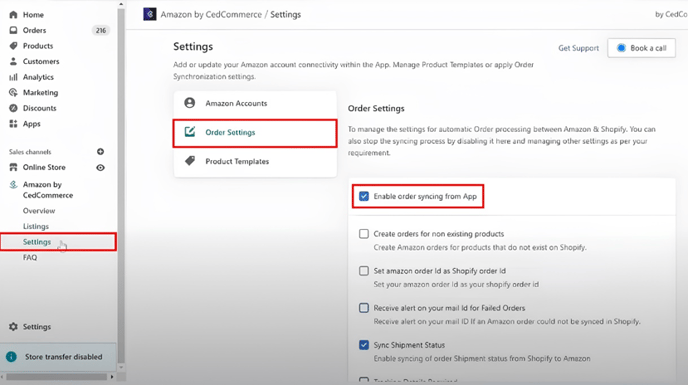Screen dimensions: 688x385
Task: Click the sidebar horizontal scrollbar right arrow
Action: pyautogui.click(x=112, y=377)
